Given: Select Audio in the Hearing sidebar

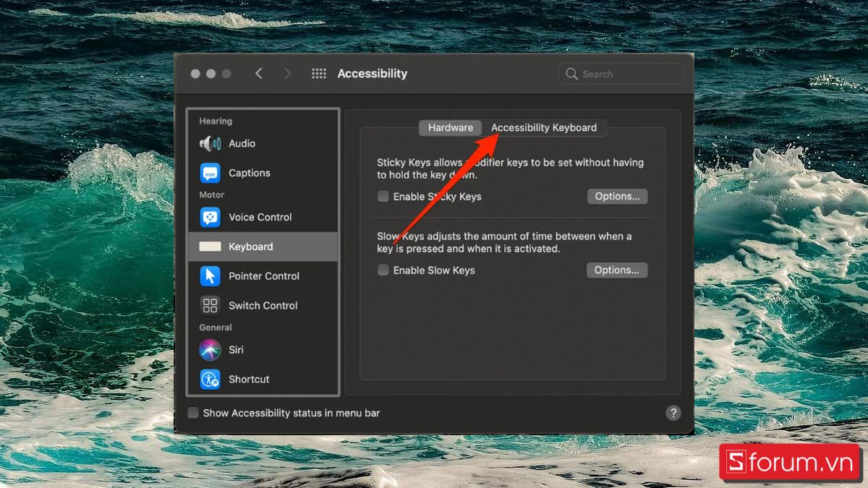Looking at the screenshot, I should [240, 144].
